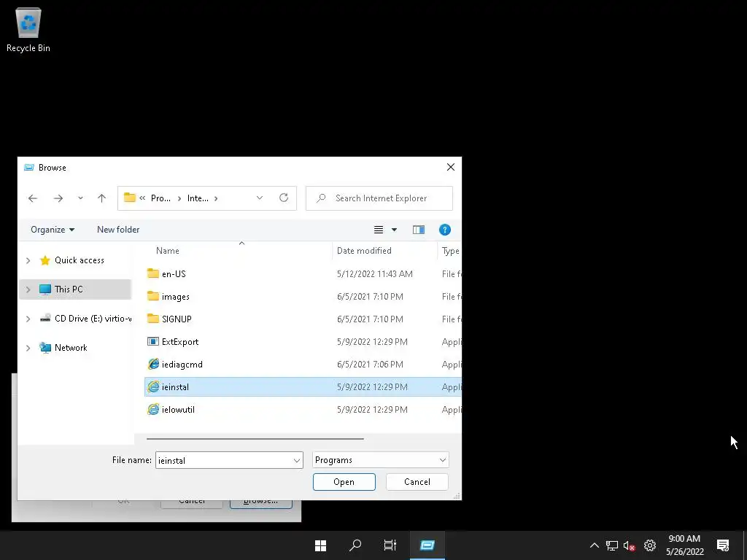This screenshot has height=560, width=747.
Task: Refresh the Internet Explorer folder
Action: (x=284, y=198)
